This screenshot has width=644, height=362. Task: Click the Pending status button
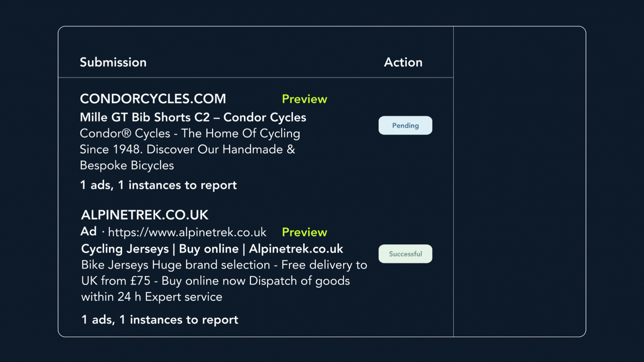405,125
